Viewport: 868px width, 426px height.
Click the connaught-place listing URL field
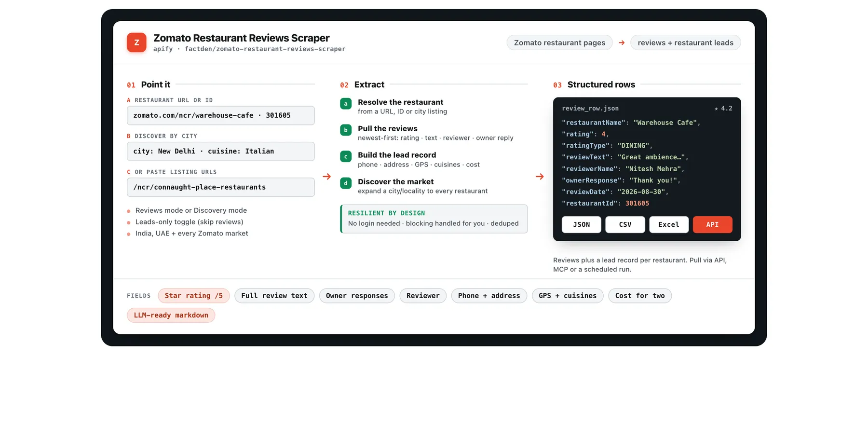click(221, 187)
